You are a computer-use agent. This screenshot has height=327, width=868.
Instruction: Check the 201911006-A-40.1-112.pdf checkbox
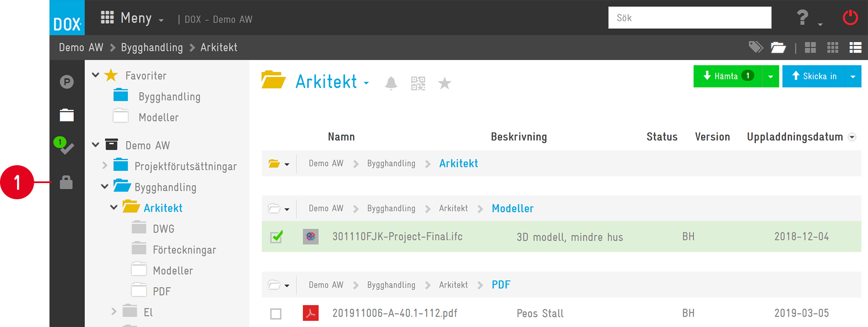click(276, 314)
